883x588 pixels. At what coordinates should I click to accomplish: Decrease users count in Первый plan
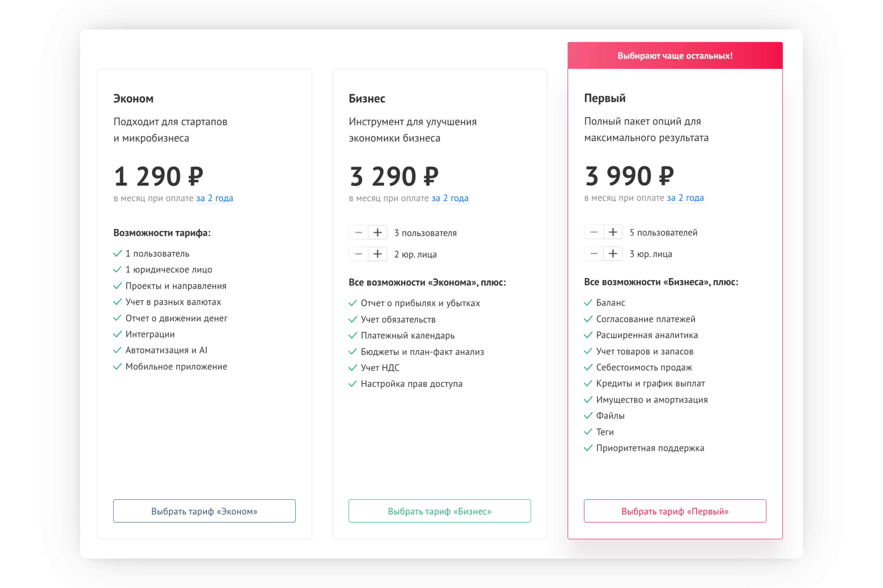click(594, 232)
